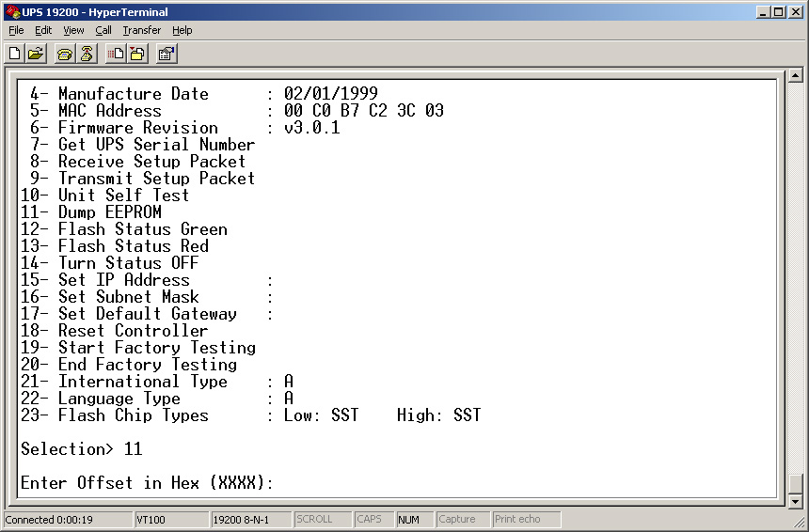
Task: Open the View menu
Action: 73,30
